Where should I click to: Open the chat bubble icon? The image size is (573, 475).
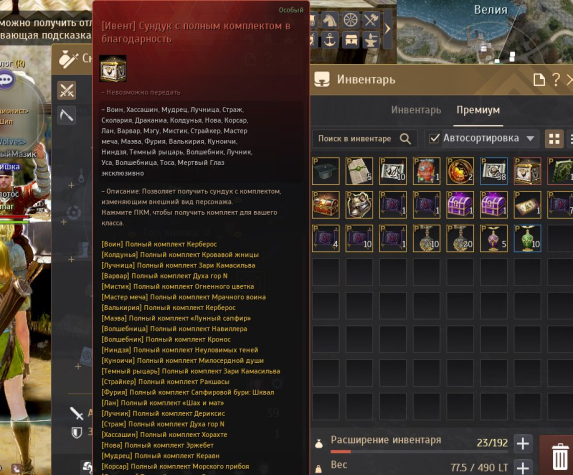[x=7, y=80]
